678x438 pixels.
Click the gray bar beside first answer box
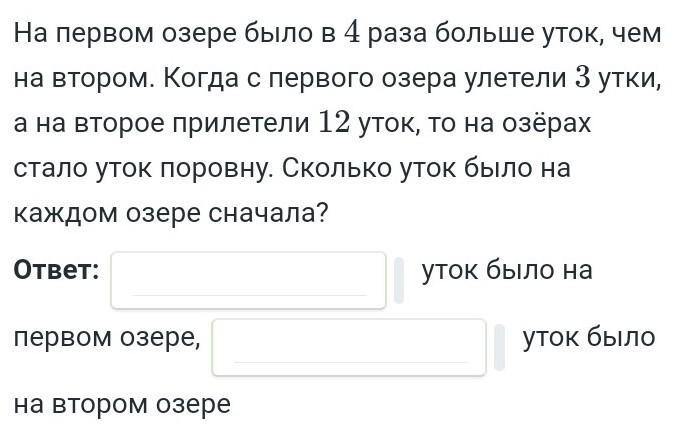tap(399, 280)
